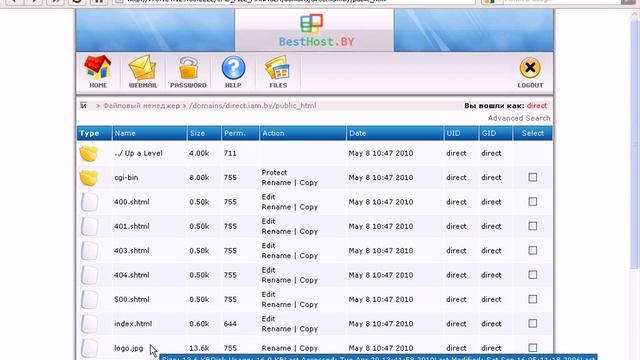Click the /domains/direct.iam.by/public_html breadcrumb path
This screenshot has height=360, width=640.
click(253, 106)
